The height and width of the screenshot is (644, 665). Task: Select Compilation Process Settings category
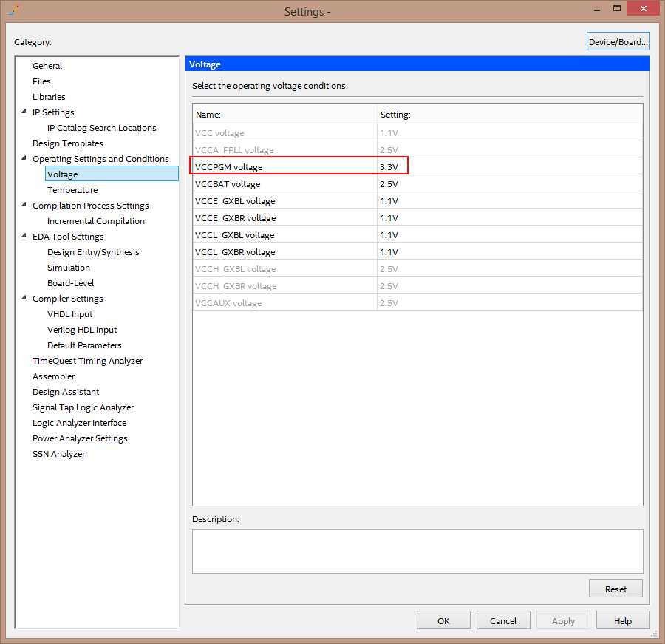(91, 206)
